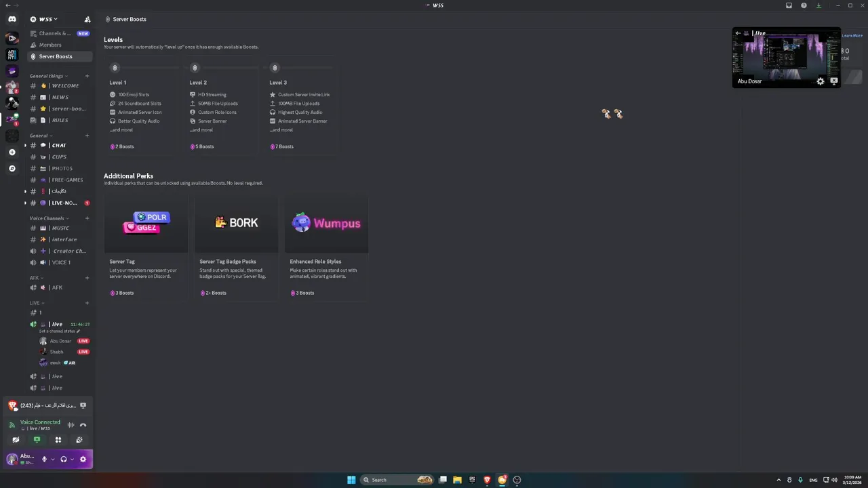The height and width of the screenshot is (488, 868).
Task: Collapse the General channel category
Action: (41, 136)
